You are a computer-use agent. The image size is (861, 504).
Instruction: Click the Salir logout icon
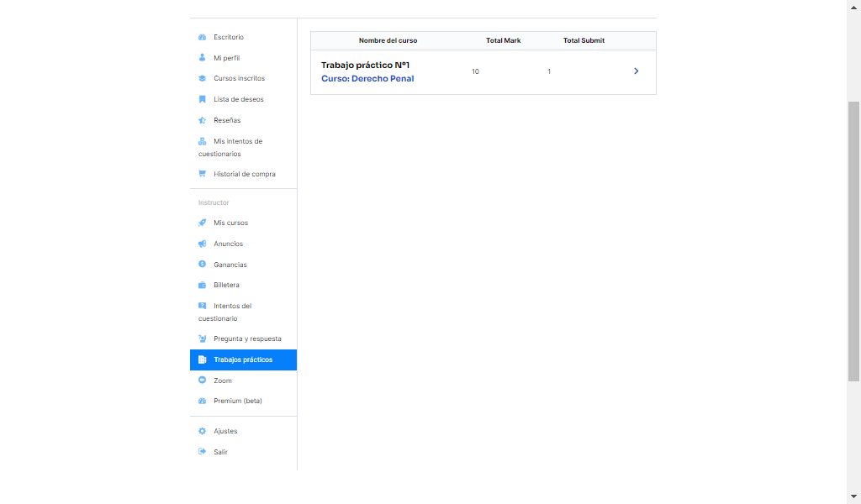point(202,452)
